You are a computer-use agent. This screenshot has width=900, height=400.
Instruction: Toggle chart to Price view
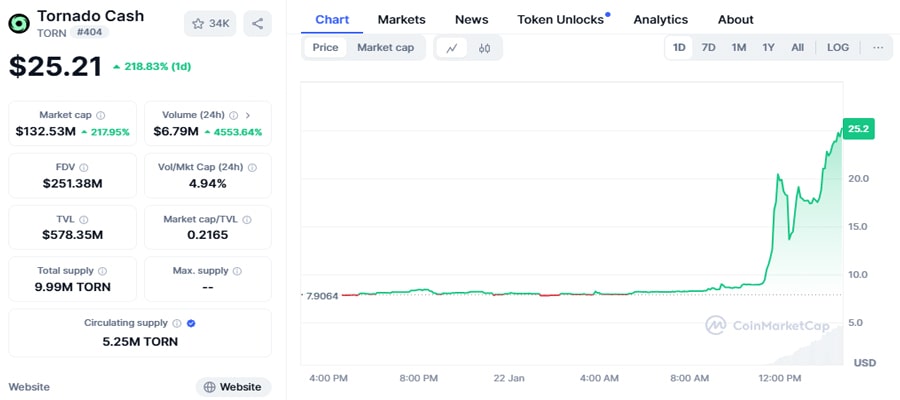(x=325, y=48)
